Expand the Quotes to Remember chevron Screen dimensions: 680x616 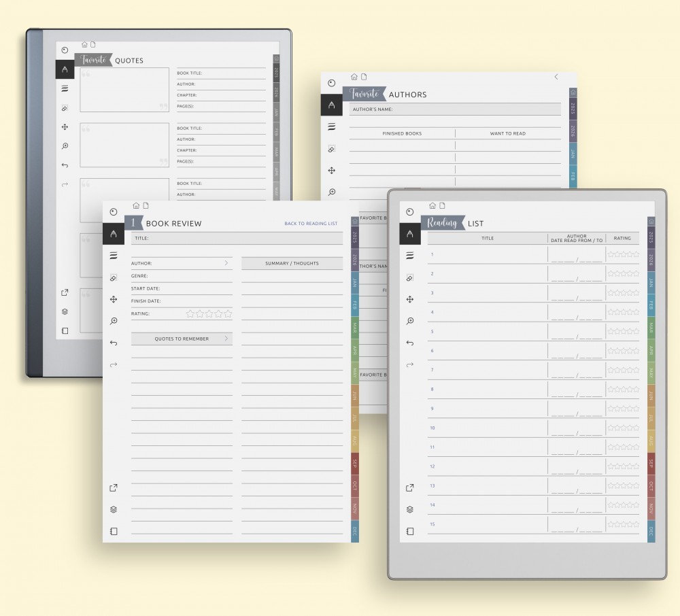[x=226, y=339]
